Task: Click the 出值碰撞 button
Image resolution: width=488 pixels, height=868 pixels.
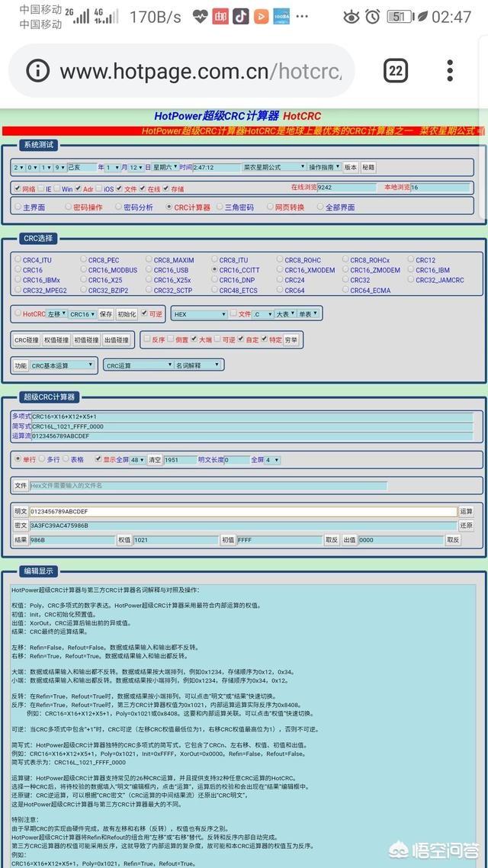Action: [116, 340]
